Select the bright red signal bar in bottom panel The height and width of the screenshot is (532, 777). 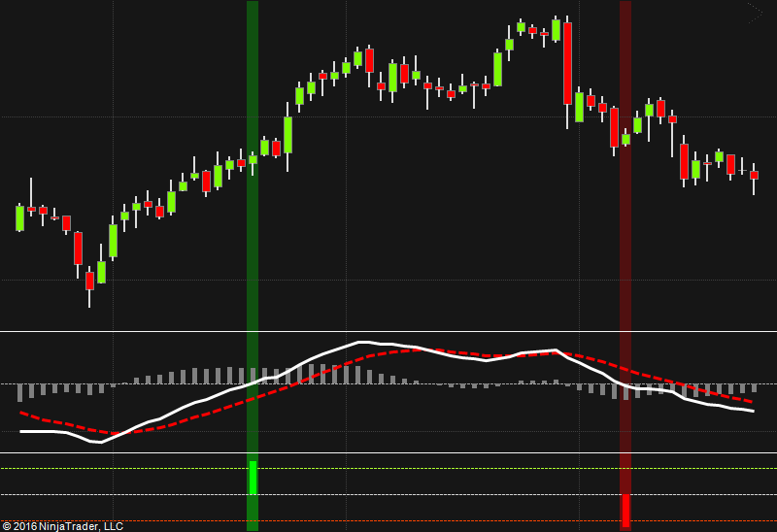(625, 511)
